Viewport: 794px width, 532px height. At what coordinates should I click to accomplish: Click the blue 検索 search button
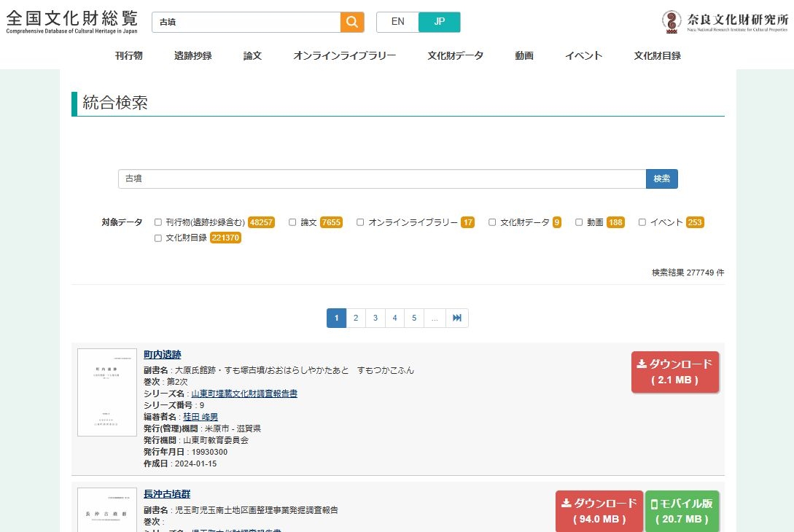click(x=661, y=179)
